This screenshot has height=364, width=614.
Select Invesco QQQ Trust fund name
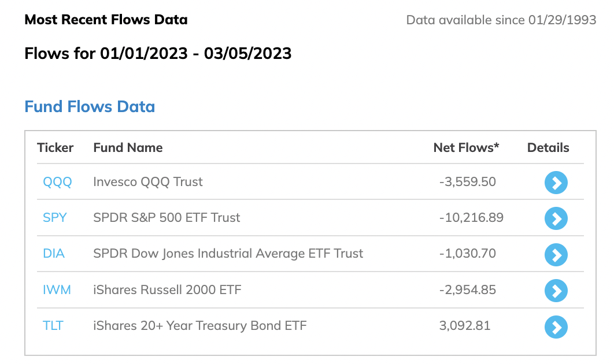click(148, 182)
